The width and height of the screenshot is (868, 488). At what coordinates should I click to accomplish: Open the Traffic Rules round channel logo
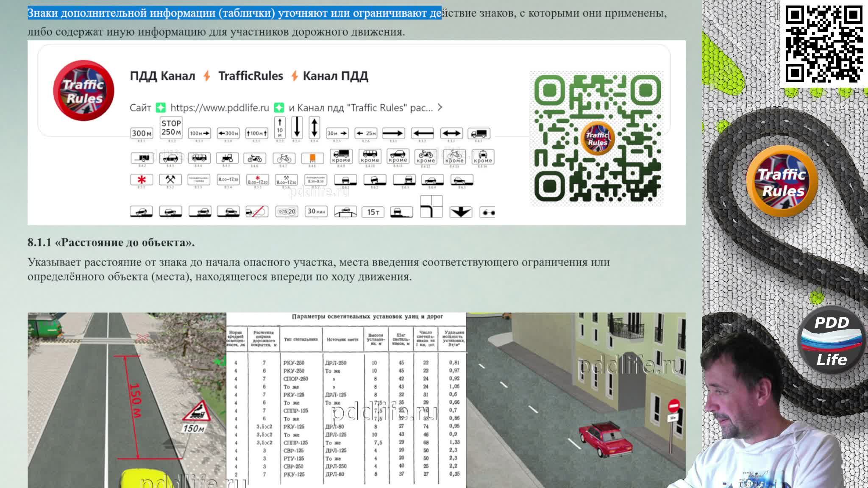point(83,91)
